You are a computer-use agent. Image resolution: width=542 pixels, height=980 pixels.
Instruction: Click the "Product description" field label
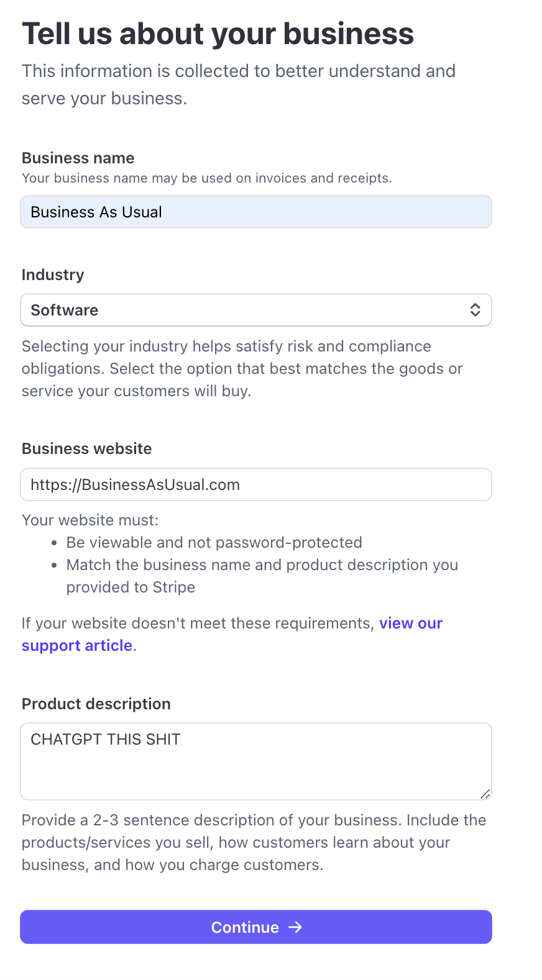click(x=96, y=704)
